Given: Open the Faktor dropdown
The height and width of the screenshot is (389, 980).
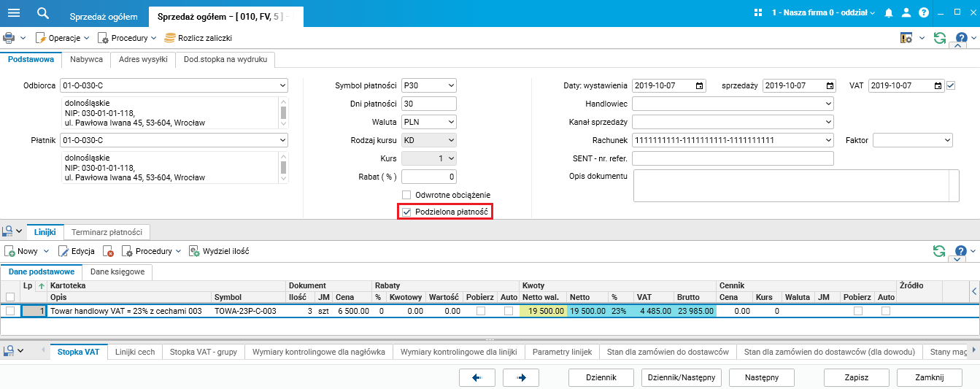Looking at the screenshot, I should (x=947, y=140).
